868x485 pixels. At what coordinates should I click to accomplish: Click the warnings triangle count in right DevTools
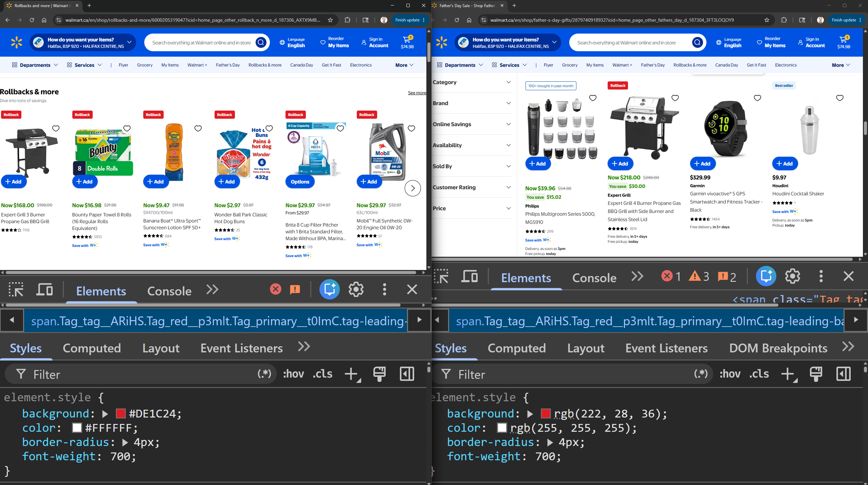point(699,276)
